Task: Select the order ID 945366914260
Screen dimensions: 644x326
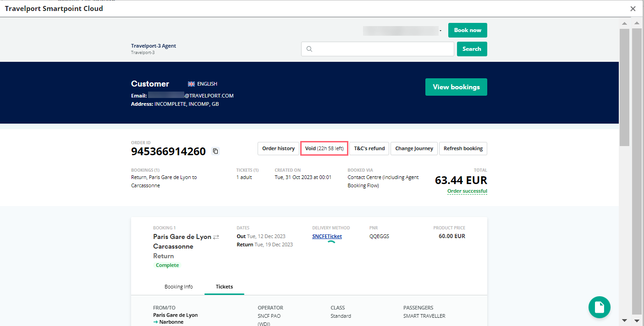Action: (168, 152)
